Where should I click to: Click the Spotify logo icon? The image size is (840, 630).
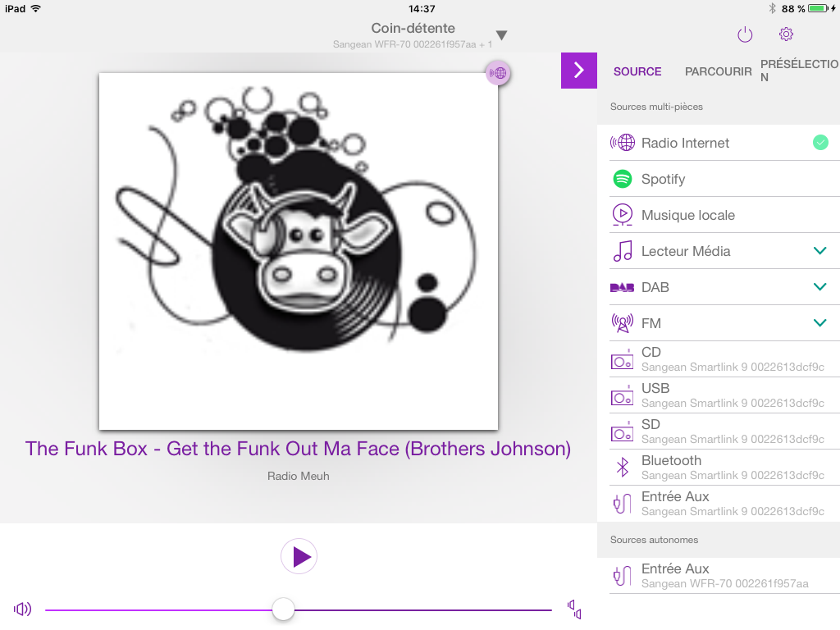pyautogui.click(x=623, y=179)
